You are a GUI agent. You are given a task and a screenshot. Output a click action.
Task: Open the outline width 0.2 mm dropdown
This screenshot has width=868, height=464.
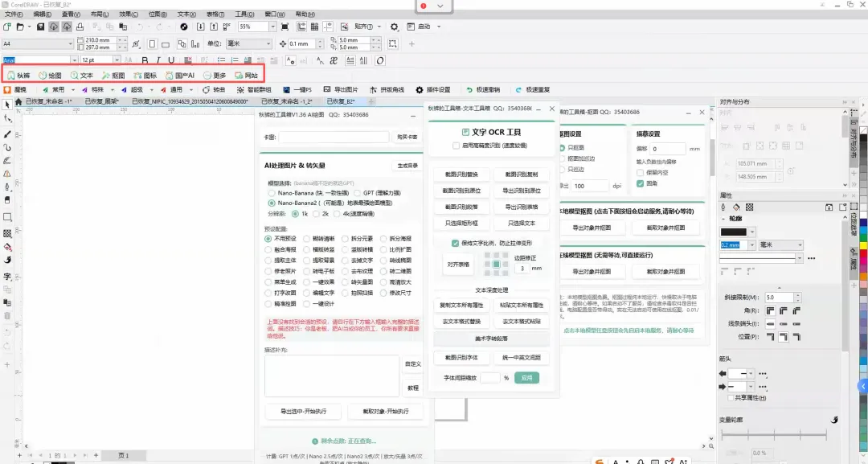click(751, 244)
